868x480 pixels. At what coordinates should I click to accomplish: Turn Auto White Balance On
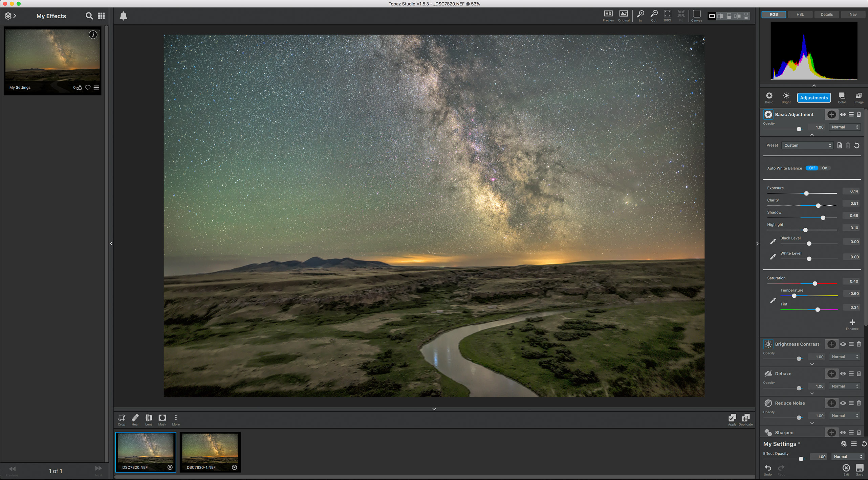(x=825, y=168)
